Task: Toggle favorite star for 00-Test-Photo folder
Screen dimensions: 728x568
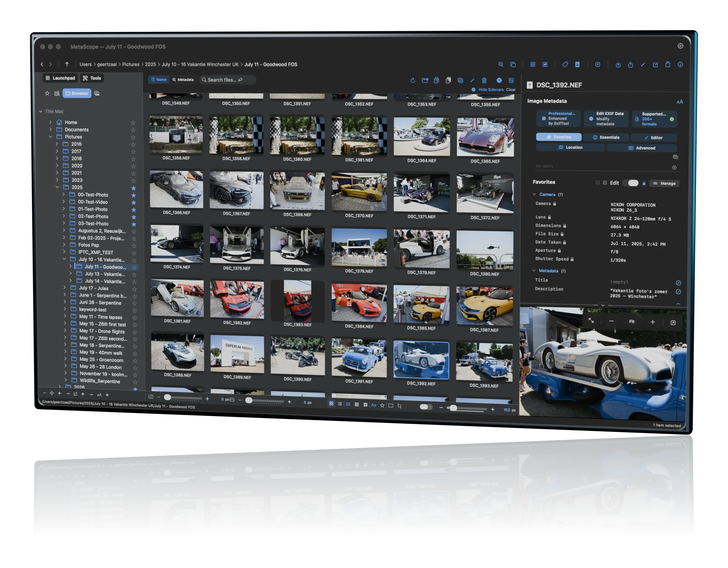Action: [x=134, y=195]
